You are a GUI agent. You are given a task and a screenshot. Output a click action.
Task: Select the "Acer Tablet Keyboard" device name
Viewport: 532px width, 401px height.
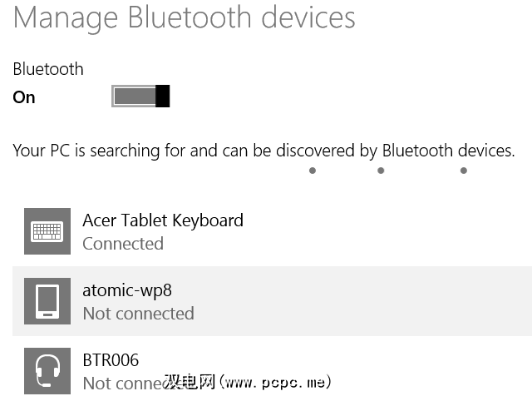point(163,220)
